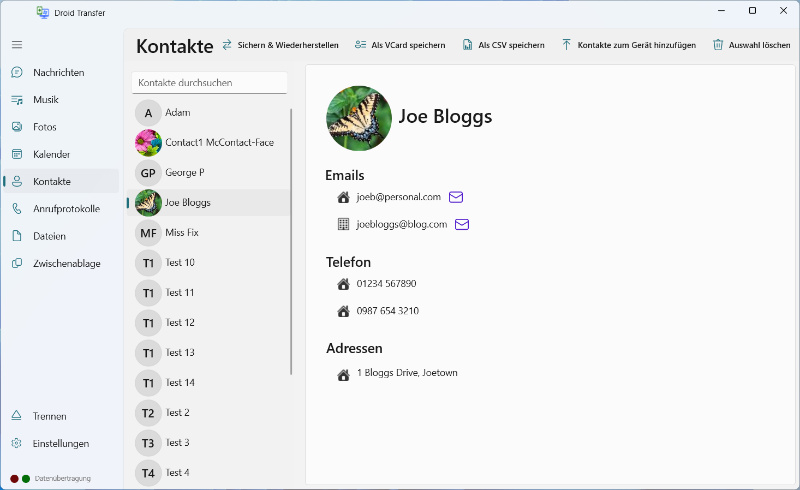Click the Auswahl löschen trash icon
800x490 pixels.
(718, 45)
